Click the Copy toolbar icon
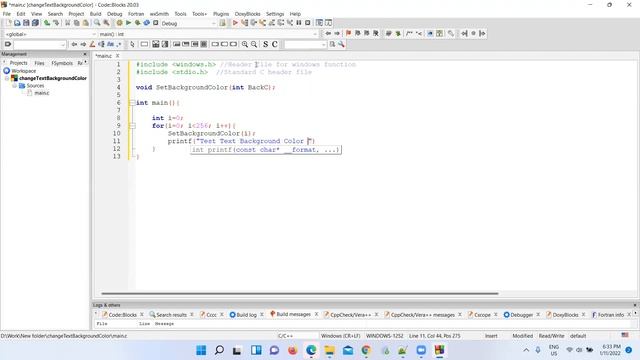640x360 pixels. [x=76, y=23]
